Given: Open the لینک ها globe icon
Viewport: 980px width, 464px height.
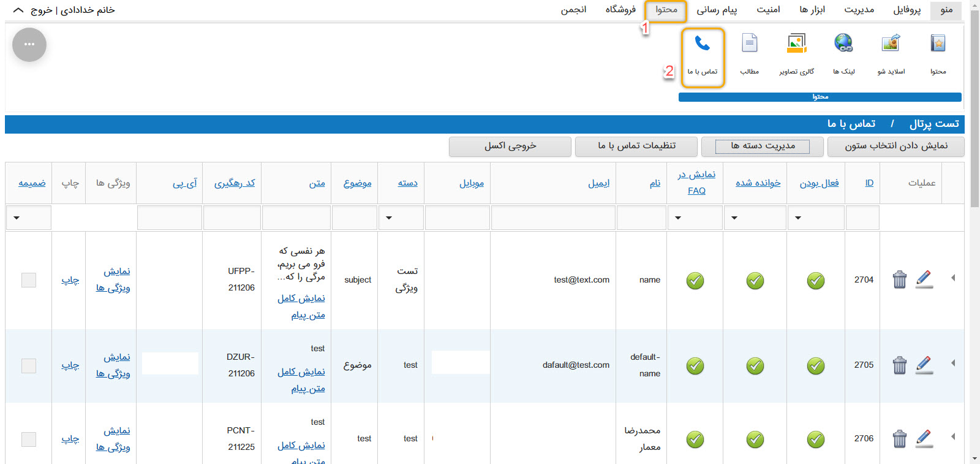Looking at the screenshot, I should tap(843, 44).
